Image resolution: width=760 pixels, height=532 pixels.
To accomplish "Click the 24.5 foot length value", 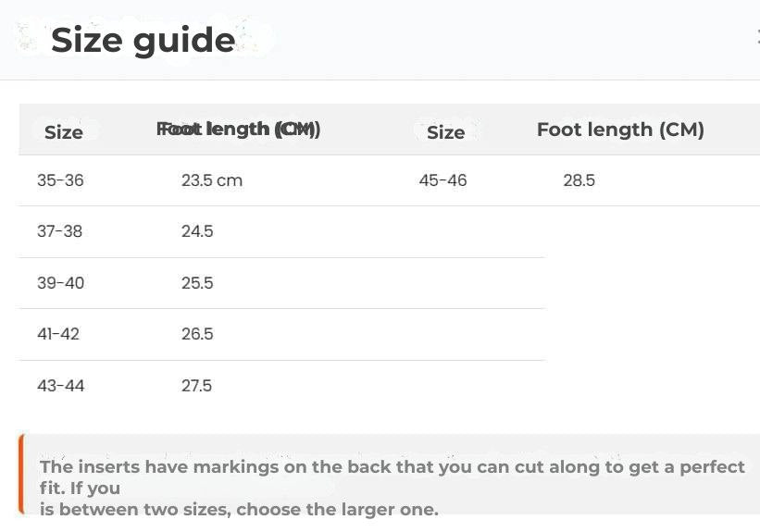I will (197, 231).
